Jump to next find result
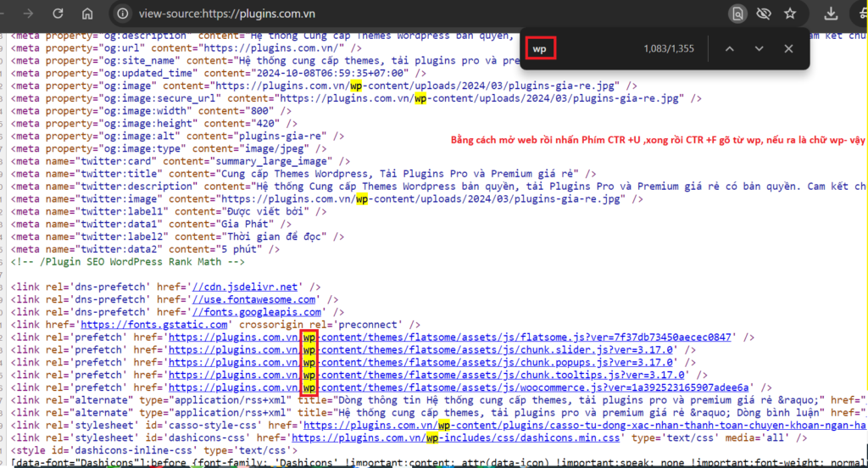This screenshot has height=468, width=868. [759, 49]
